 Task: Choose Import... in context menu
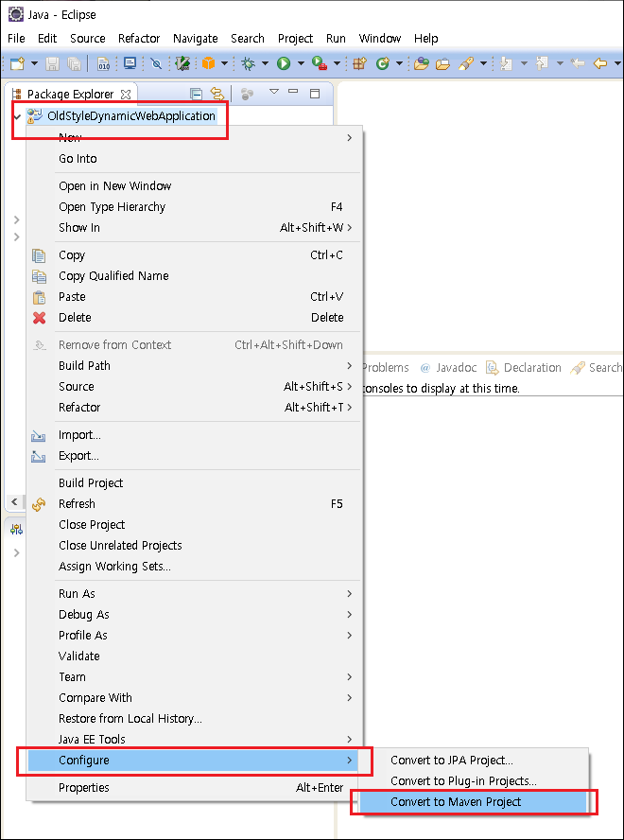pos(194,435)
